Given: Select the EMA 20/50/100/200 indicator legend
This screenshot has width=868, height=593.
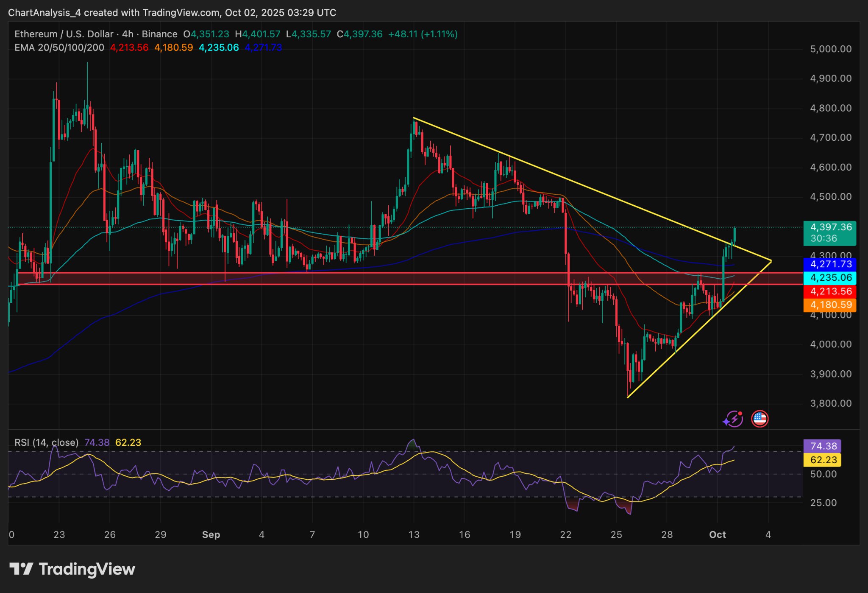Looking at the screenshot, I should click(x=59, y=48).
